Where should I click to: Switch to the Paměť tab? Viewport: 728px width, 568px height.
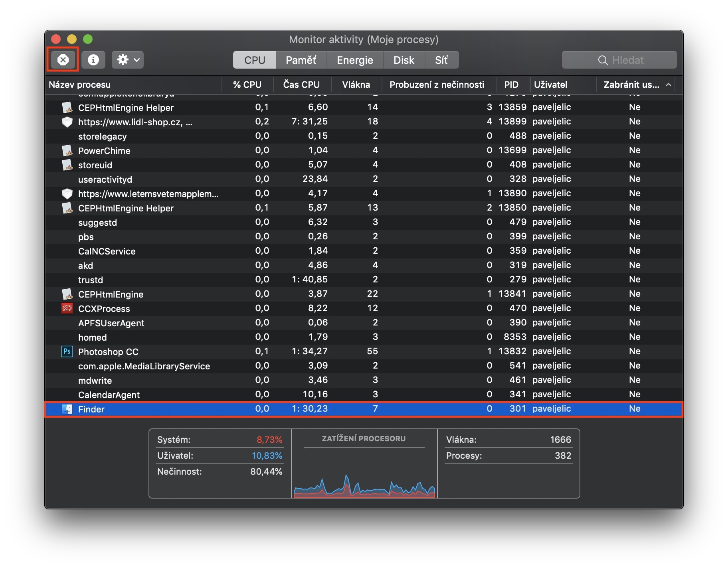pyautogui.click(x=301, y=60)
